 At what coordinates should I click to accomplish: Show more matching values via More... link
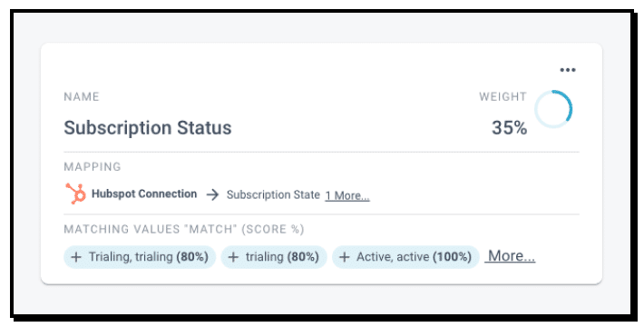point(510,256)
